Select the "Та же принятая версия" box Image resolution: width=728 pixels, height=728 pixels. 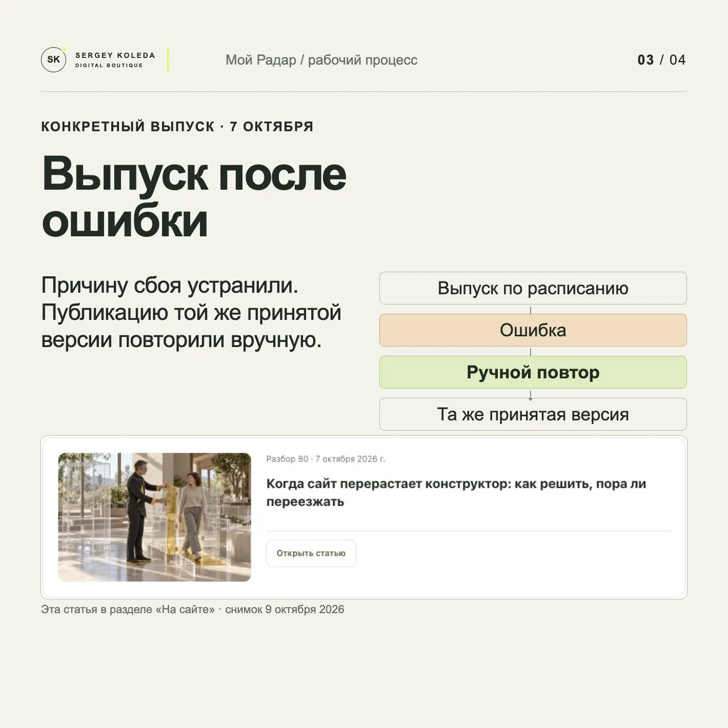(533, 414)
